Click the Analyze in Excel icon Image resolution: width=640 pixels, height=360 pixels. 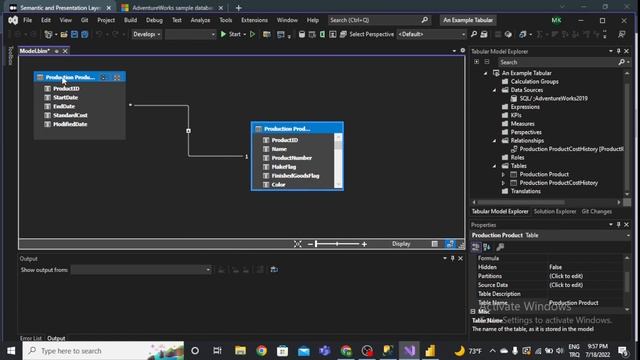tap(322, 34)
